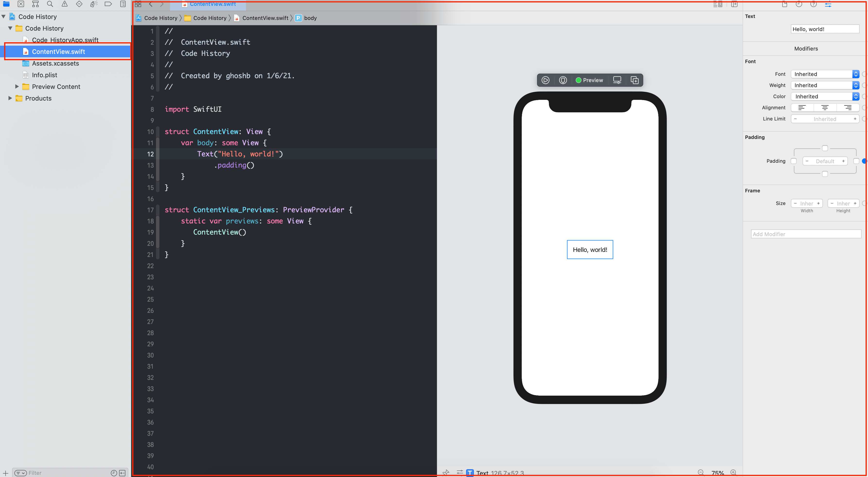Toggle the top padding checkbox
The height and width of the screenshot is (477, 868).
click(x=825, y=148)
